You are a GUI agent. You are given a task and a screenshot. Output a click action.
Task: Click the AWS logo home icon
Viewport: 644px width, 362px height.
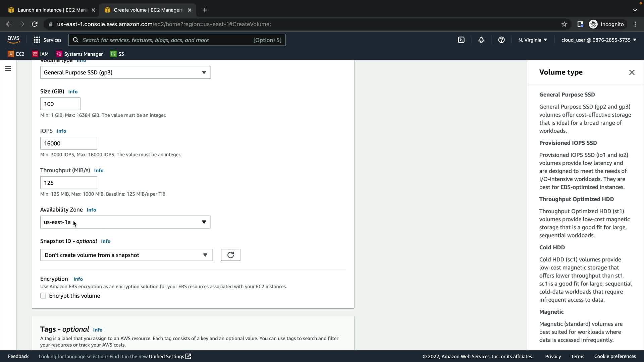pos(13,40)
